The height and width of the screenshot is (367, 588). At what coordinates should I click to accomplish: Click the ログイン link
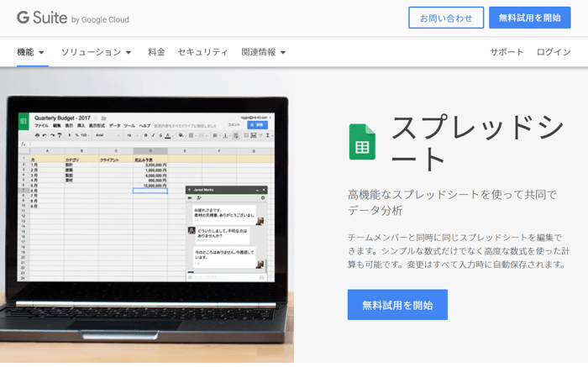pos(554,52)
